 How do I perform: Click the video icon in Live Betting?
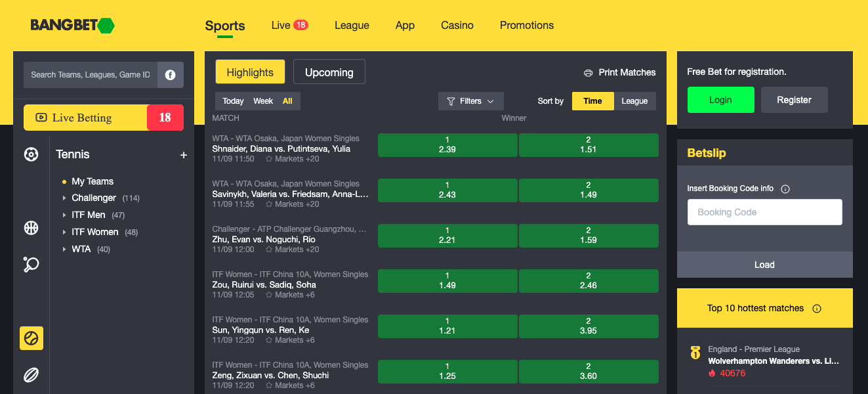(41, 118)
